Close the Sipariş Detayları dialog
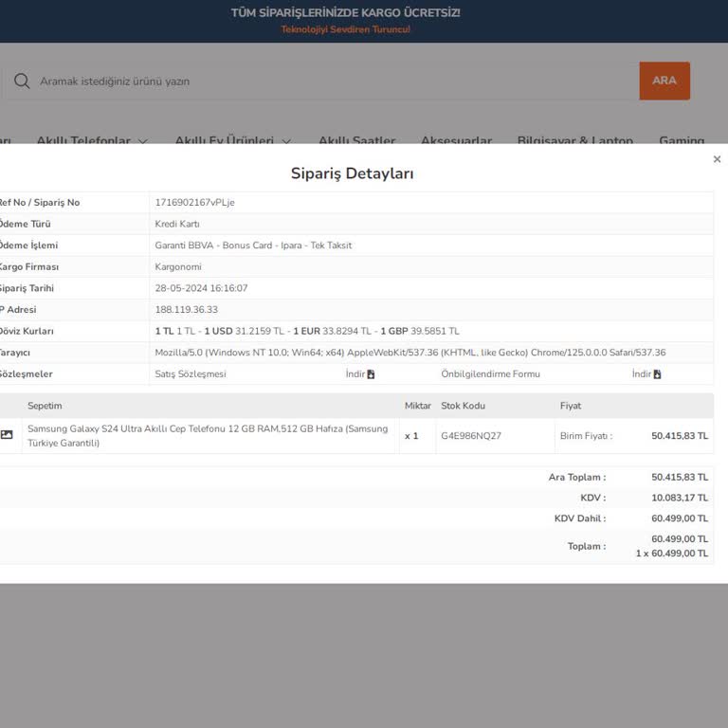728x728 pixels. (x=717, y=160)
